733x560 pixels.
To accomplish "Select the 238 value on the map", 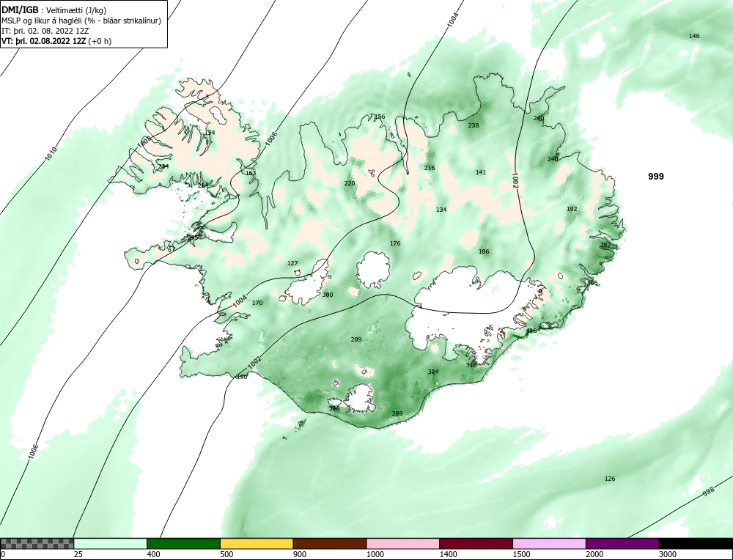I will click(474, 125).
